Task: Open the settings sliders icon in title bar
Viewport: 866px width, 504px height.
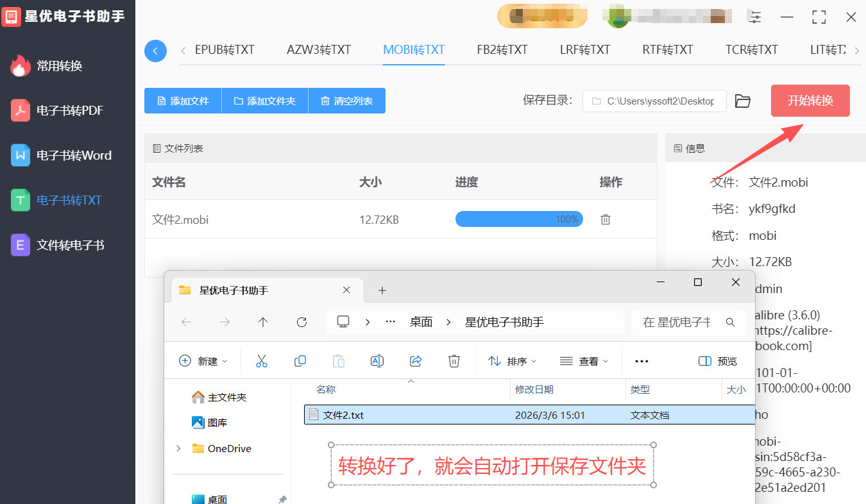Action: coord(755,17)
